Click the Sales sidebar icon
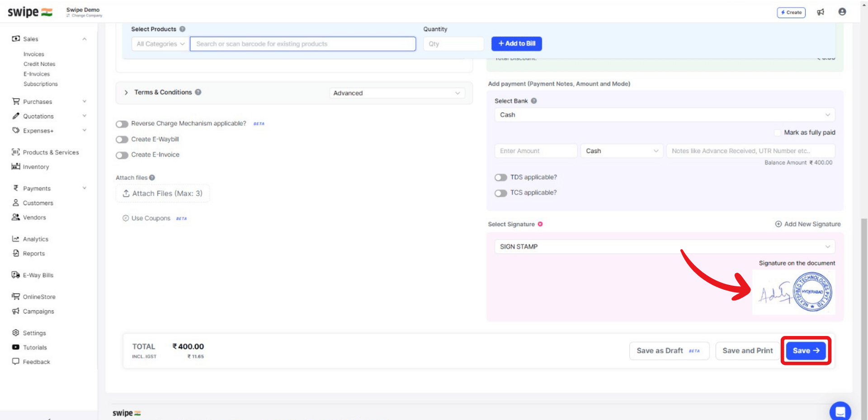Screen dimensions: 868x420 coord(16,39)
